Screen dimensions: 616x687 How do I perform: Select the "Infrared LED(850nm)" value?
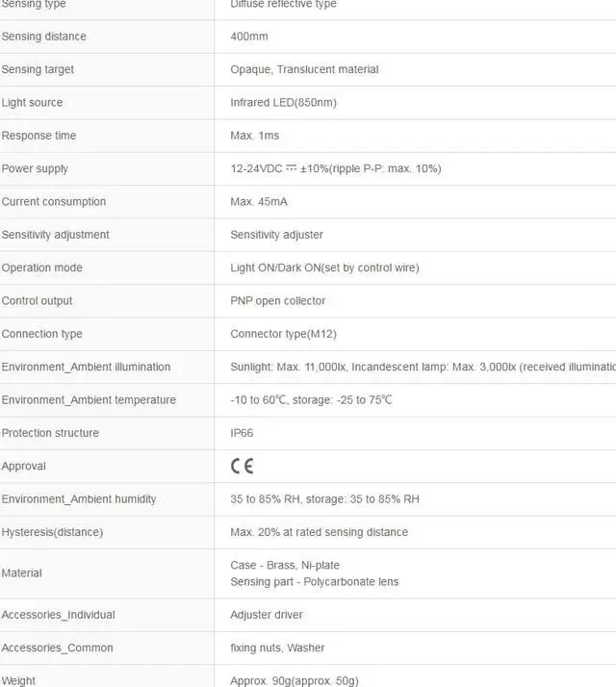(x=283, y=103)
